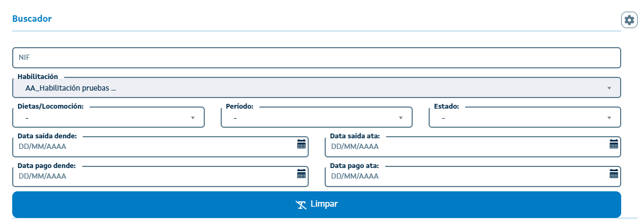The image size is (644, 221).
Task: Focus the Data pago ata date field
Action: click(467, 176)
